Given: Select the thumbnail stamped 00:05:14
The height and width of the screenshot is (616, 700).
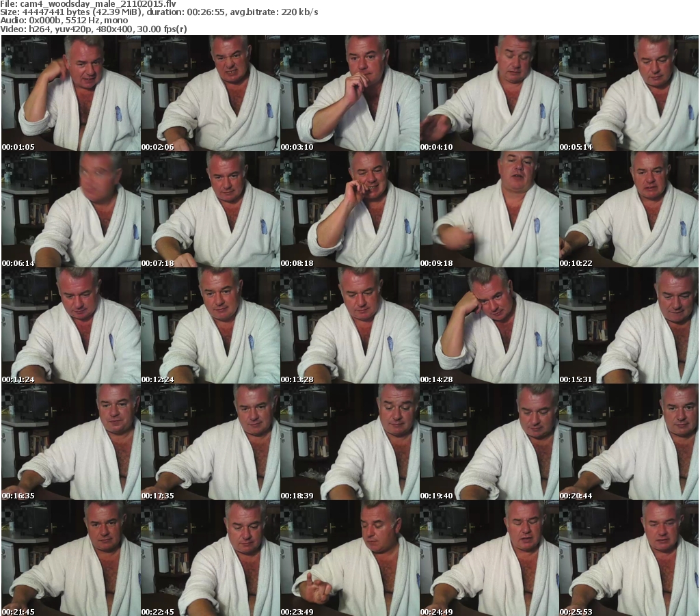Looking at the screenshot, I should click(x=629, y=93).
